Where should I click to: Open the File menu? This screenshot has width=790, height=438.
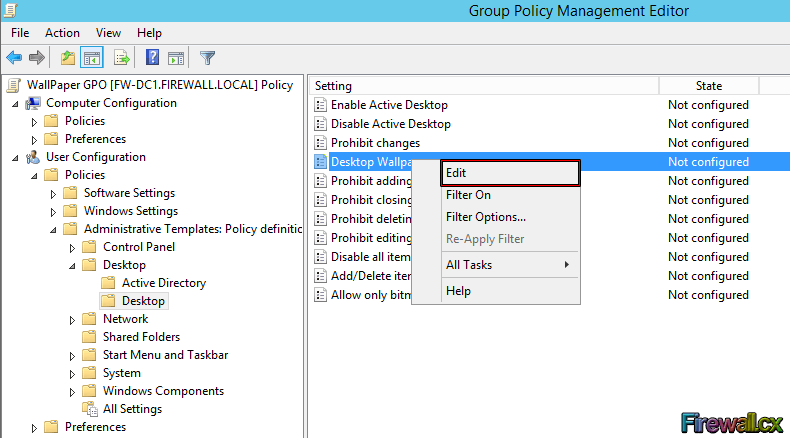point(20,33)
